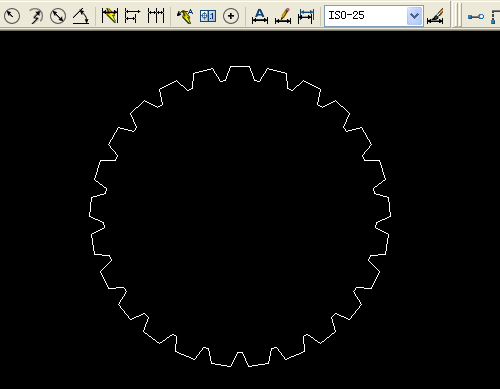This screenshot has height=389, width=500.
Task: Open the Tolerance tool
Action: (x=208, y=16)
